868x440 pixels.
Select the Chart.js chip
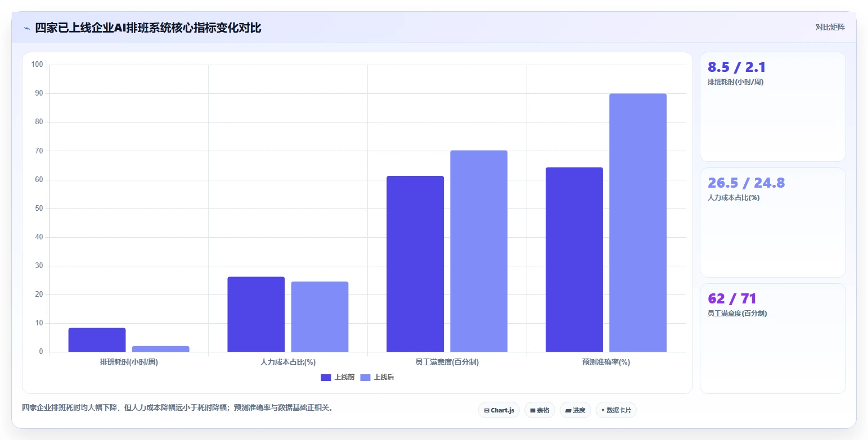[499, 410]
